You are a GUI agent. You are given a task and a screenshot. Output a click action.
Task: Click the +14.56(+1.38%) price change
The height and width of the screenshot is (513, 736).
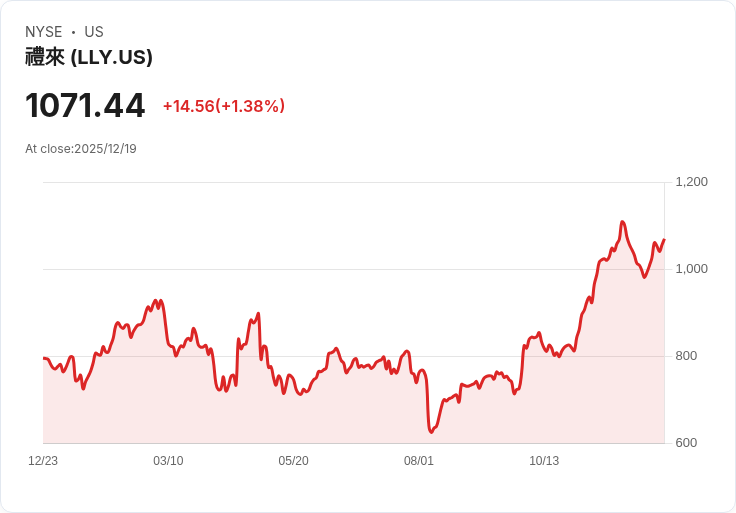click(224, 106)
